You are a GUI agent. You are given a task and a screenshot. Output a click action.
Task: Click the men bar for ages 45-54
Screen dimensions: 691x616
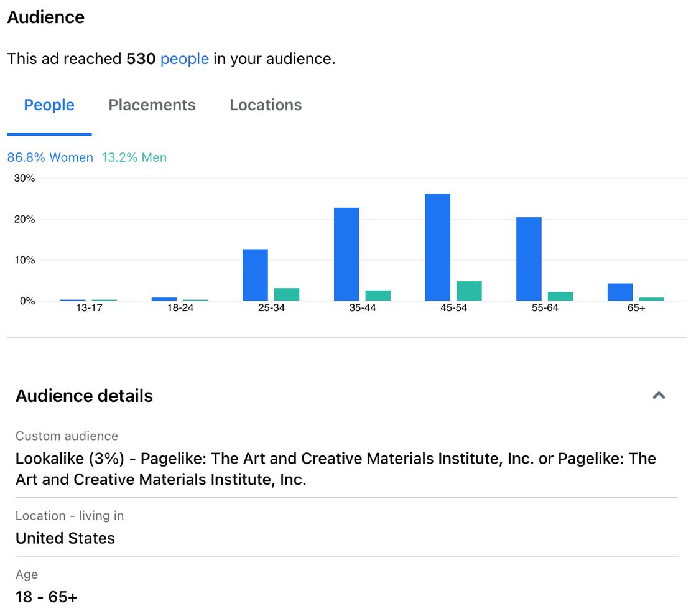pos(469,291)
